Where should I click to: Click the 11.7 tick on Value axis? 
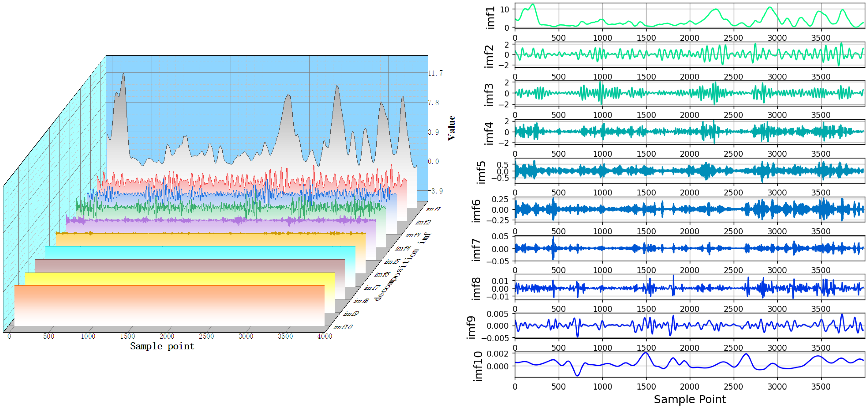[x=435, y=73]
